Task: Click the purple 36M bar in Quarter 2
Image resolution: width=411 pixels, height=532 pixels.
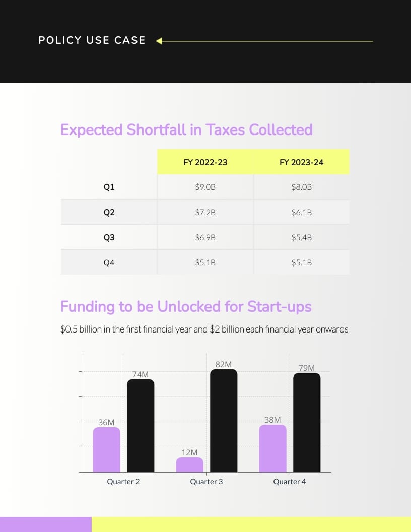Action: pos(107,450)
